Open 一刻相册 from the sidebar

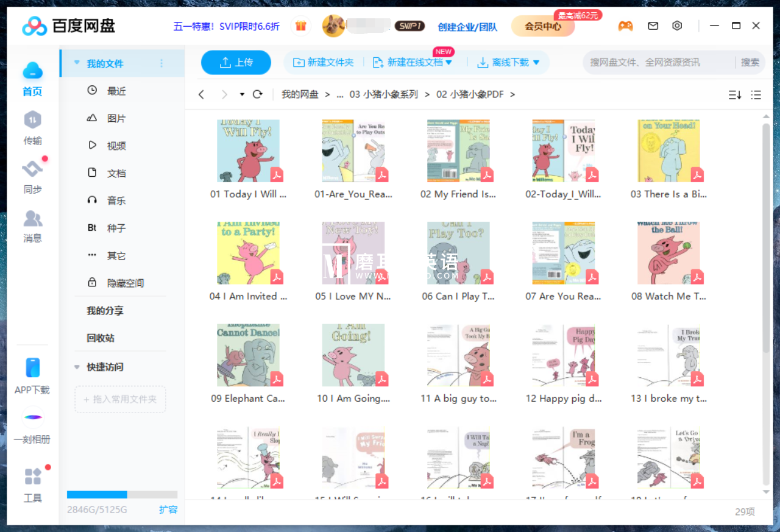tap(32, 427)
